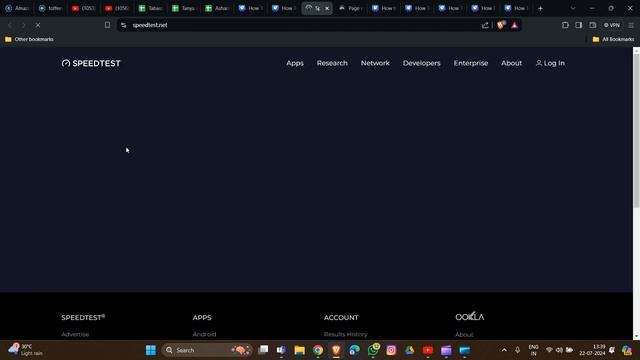Open Brave Shields lion icon
This screenshot has height=360, width=640.
(500, 25)
